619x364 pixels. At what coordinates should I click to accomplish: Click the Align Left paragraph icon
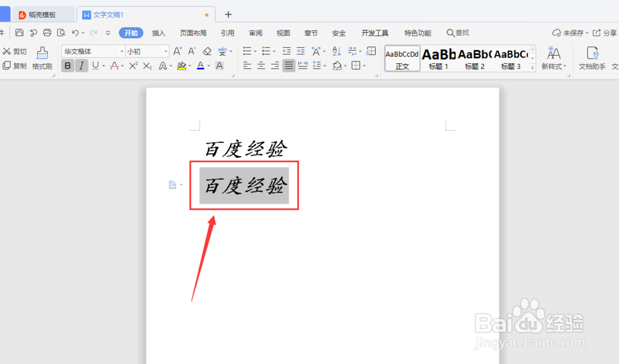[x=247, y=66]
